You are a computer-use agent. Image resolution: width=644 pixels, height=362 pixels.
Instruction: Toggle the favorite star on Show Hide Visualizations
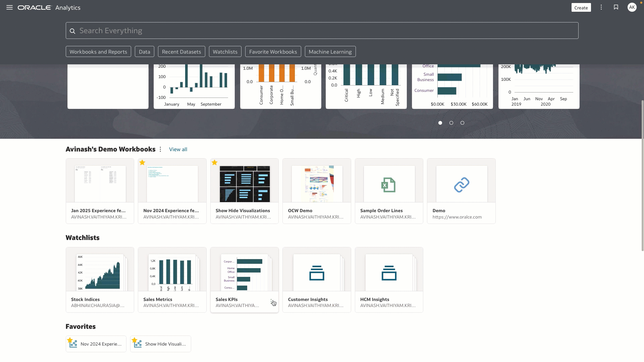pos(215,162)
